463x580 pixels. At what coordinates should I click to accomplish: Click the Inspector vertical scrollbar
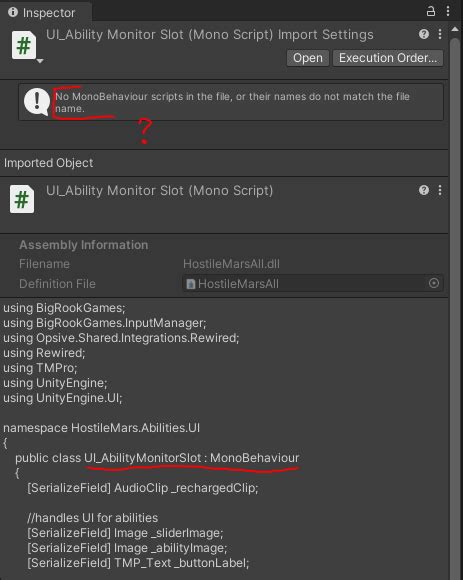[x=455, y=308]
